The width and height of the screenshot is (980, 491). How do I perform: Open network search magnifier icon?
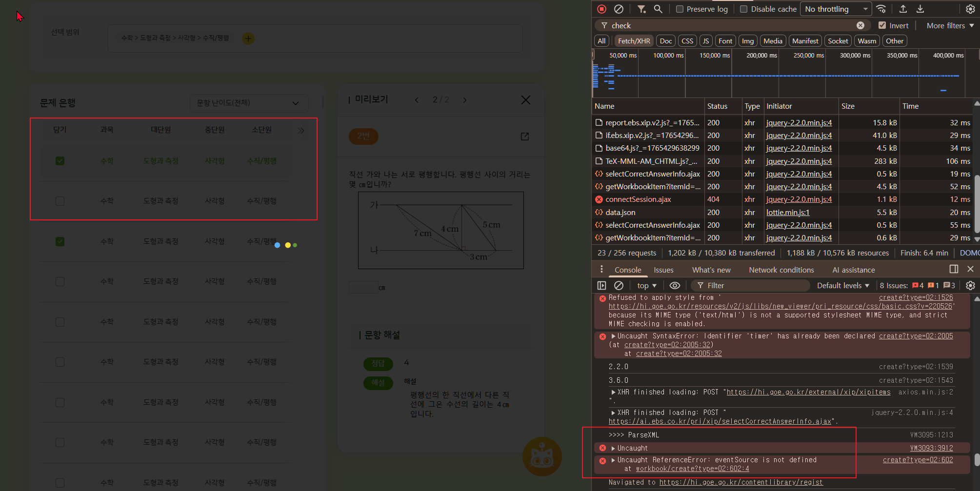(658, 9)
